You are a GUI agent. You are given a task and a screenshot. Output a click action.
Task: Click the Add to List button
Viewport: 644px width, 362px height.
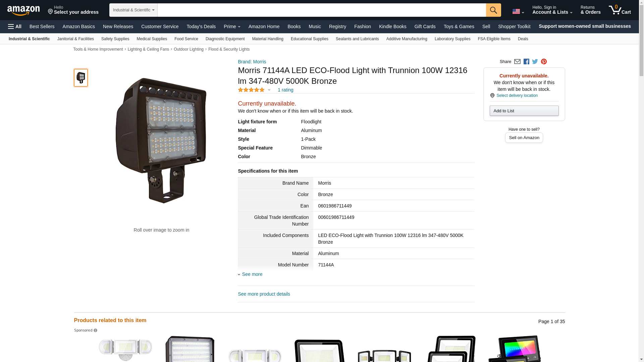tap(524, 111)
